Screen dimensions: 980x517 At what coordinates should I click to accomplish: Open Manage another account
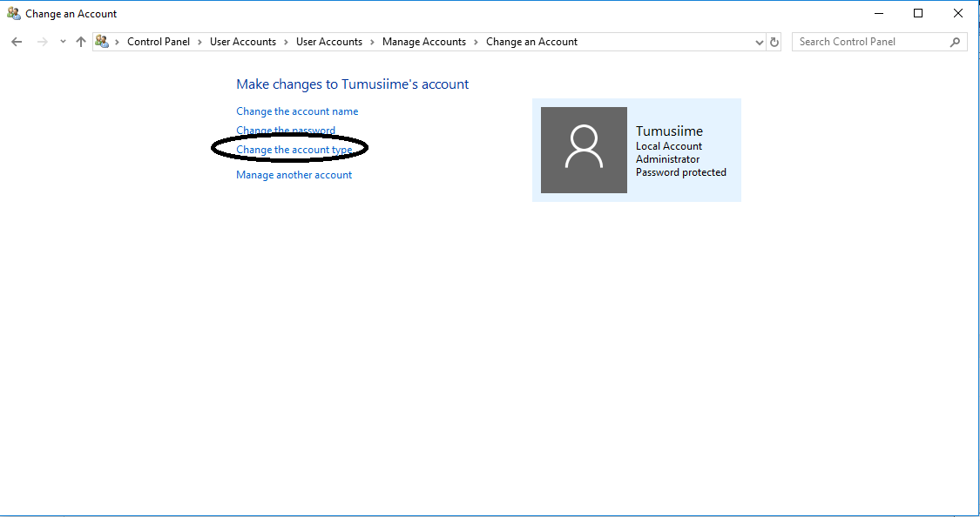[x=294, y=174]
